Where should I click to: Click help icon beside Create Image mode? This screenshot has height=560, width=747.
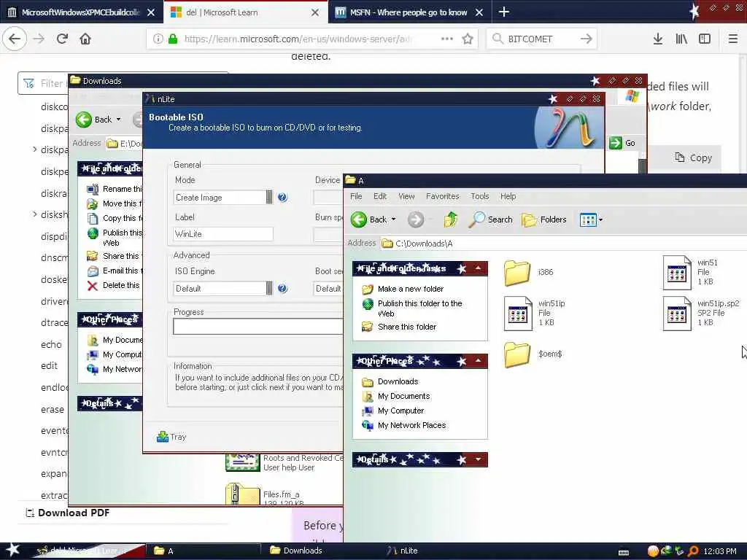coord(282,197)
